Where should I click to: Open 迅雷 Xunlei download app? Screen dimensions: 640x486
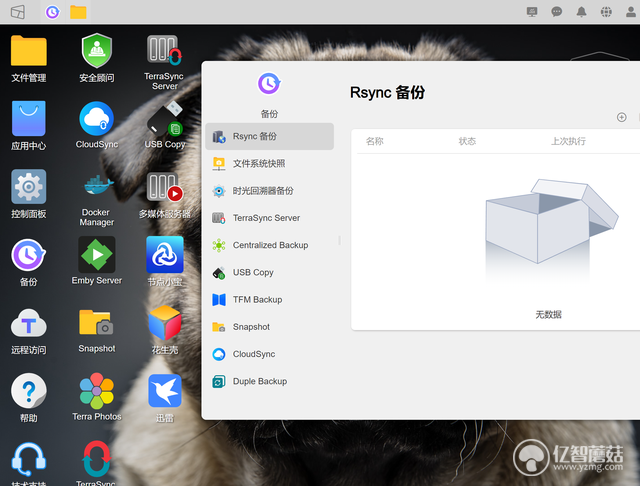tap(164, 391)
